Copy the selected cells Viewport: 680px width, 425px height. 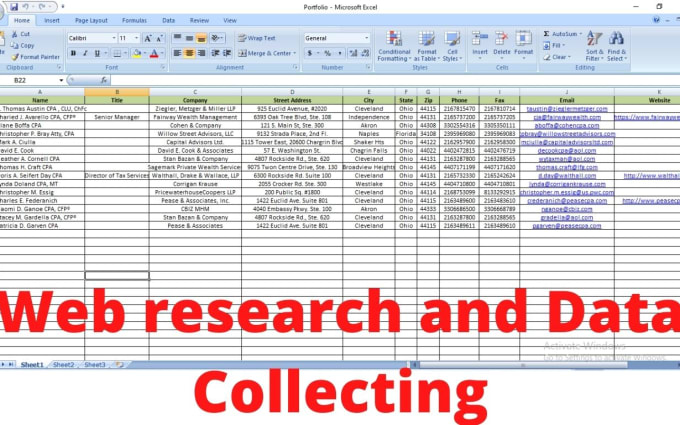click(23, 45)
